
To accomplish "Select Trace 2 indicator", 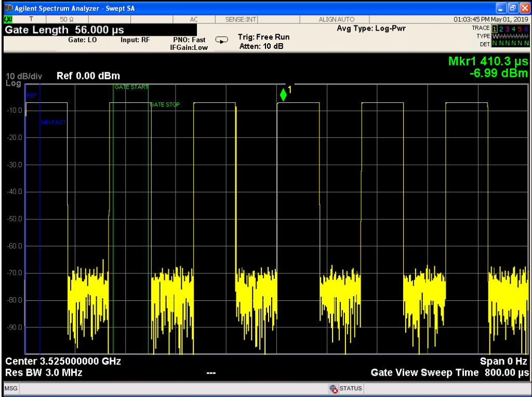I will (x=501, y=29).
